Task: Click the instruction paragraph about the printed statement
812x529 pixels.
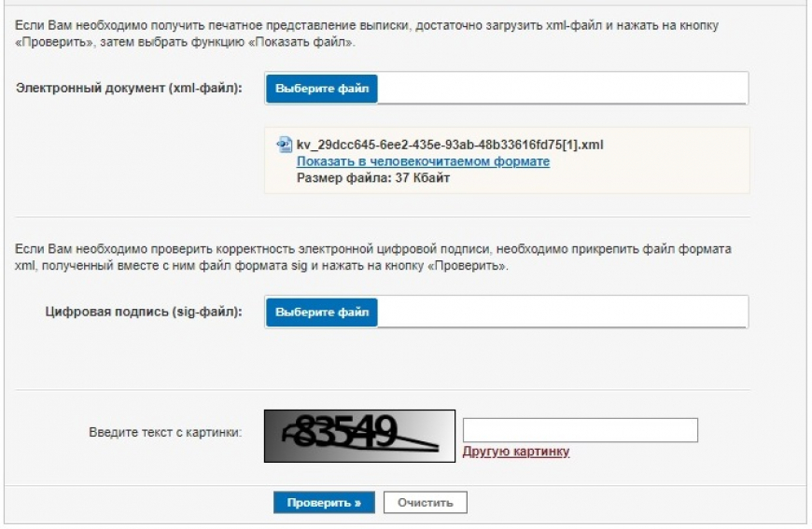Action: click(373, 35)
